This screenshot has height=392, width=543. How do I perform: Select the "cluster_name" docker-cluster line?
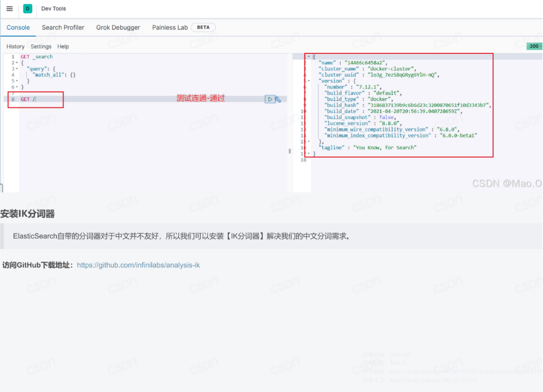(368, 68)
